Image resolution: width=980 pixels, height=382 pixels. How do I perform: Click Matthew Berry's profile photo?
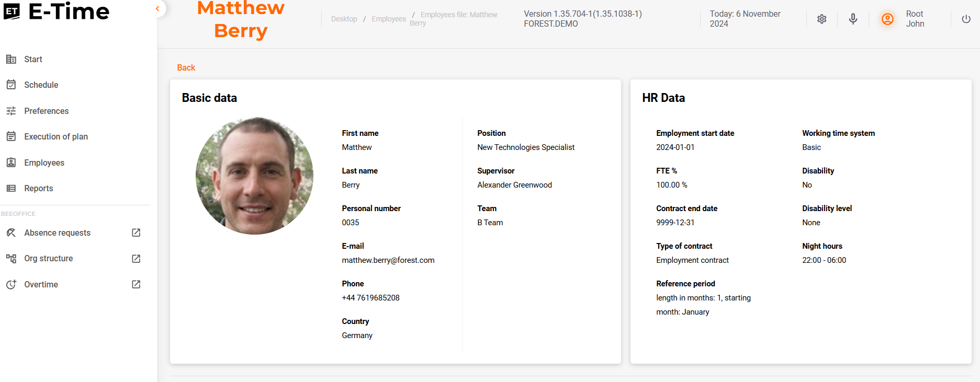pyautogui.click(x=254, y=176)
